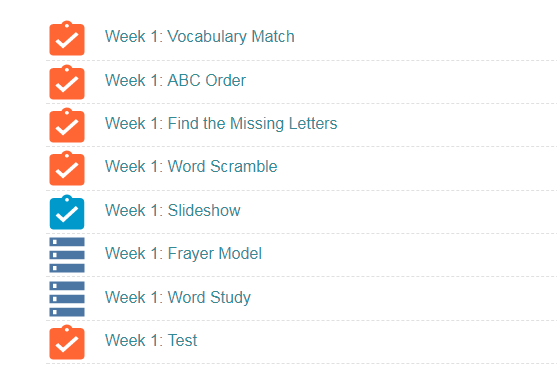
Task: Click the white checkmark on the Test clipboard
Action: click(67, 344)
